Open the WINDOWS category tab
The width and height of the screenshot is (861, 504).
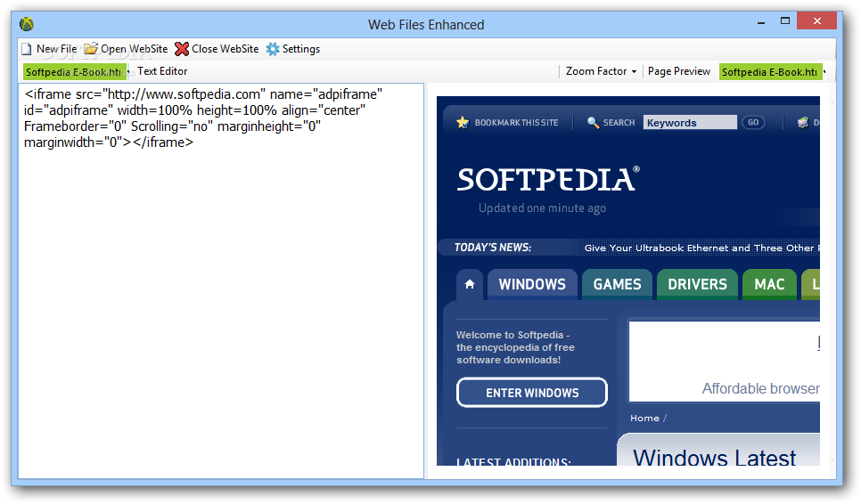[x=532, y=284]
